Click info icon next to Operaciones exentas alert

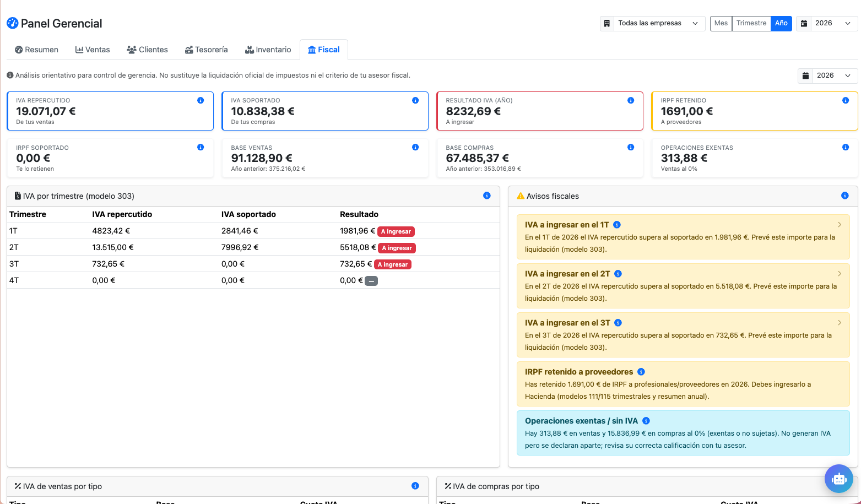(646, 421)
